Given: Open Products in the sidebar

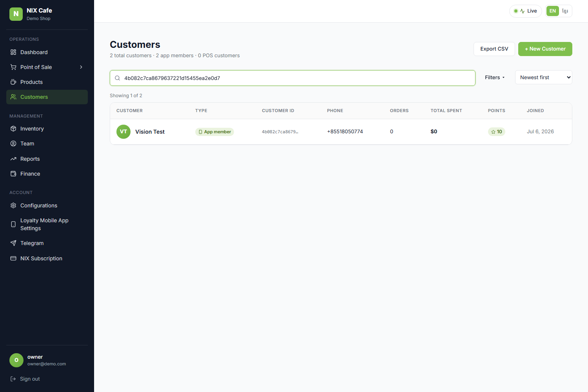Looking at the screenshot, I should pos(47,82).
